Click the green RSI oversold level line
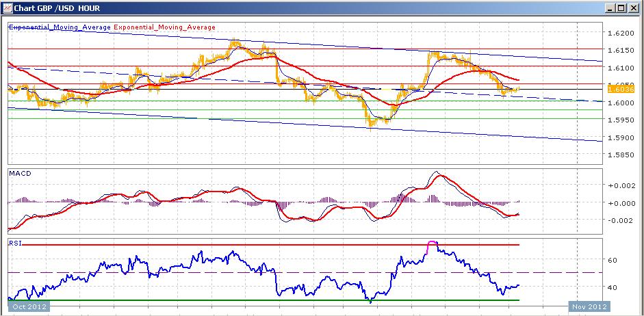 (263, 300)
